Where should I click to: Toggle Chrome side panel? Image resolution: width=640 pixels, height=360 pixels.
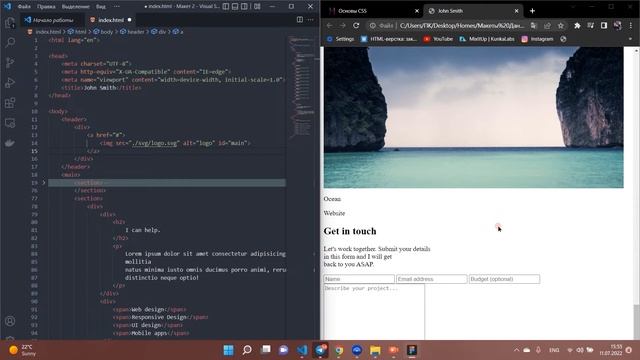click(x=604, y=25)
